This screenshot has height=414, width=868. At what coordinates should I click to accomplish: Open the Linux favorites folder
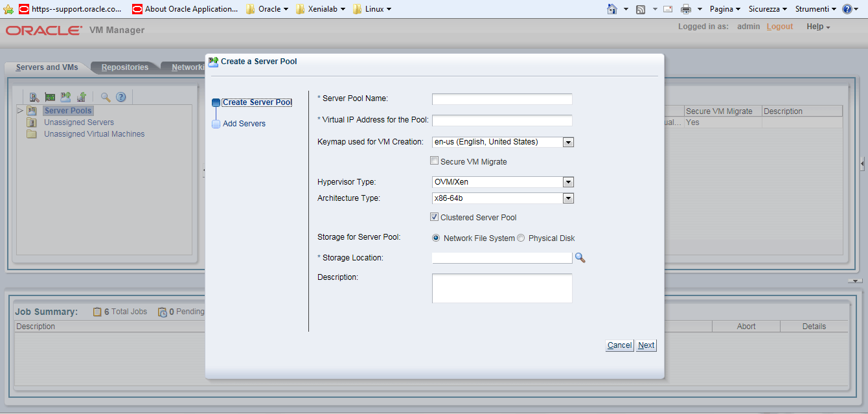(372, 9)
